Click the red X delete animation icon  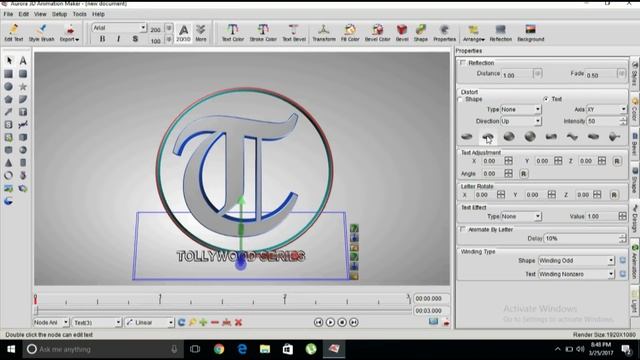(238, 322)
